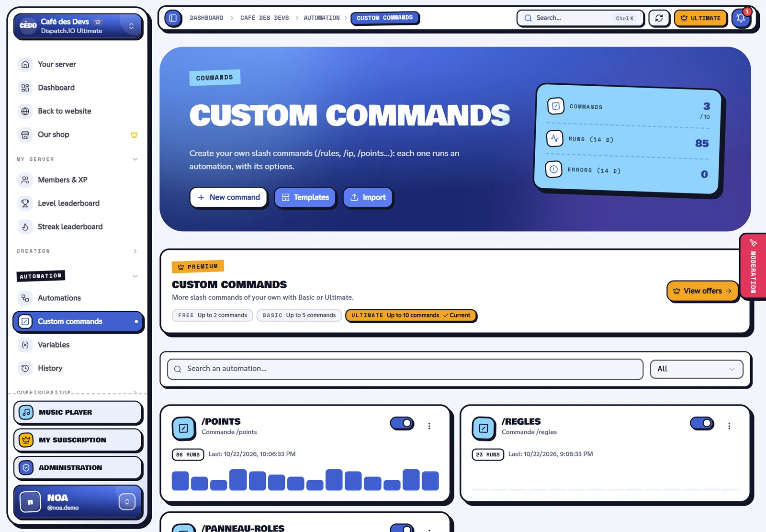Screen dimensions: 766x532
Task: Toggle the /REGLES command switch
Action: point(702,423)
